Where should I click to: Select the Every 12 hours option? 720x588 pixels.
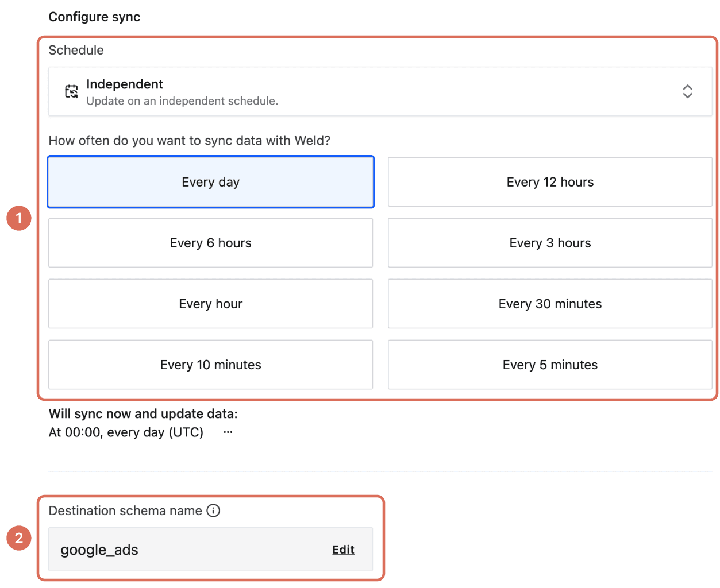point(550,182)
